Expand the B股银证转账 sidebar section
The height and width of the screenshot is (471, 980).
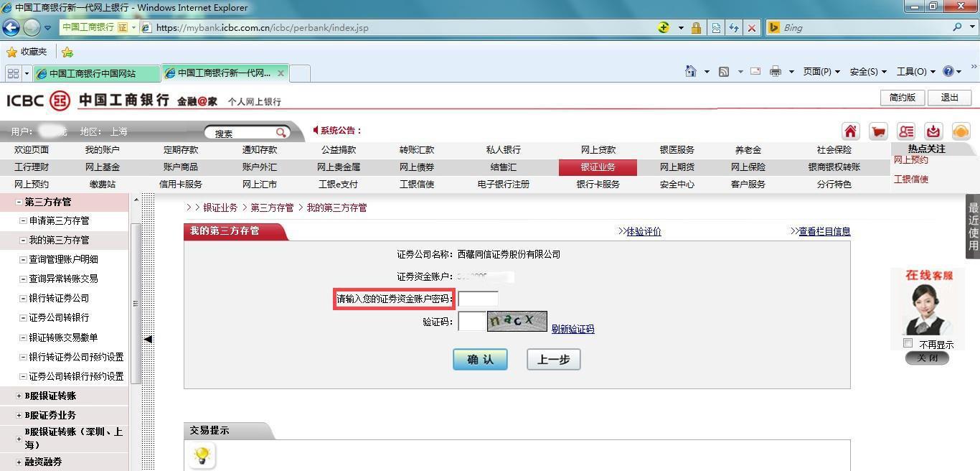(x=19, y=396)
